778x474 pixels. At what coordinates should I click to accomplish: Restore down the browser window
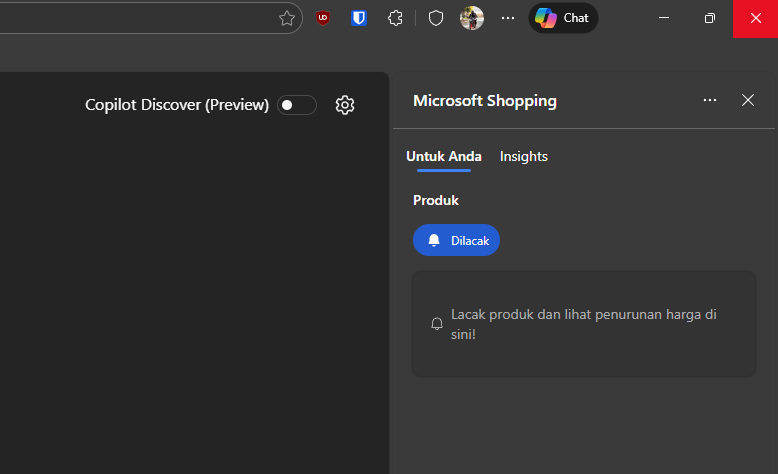click(709, 18)
